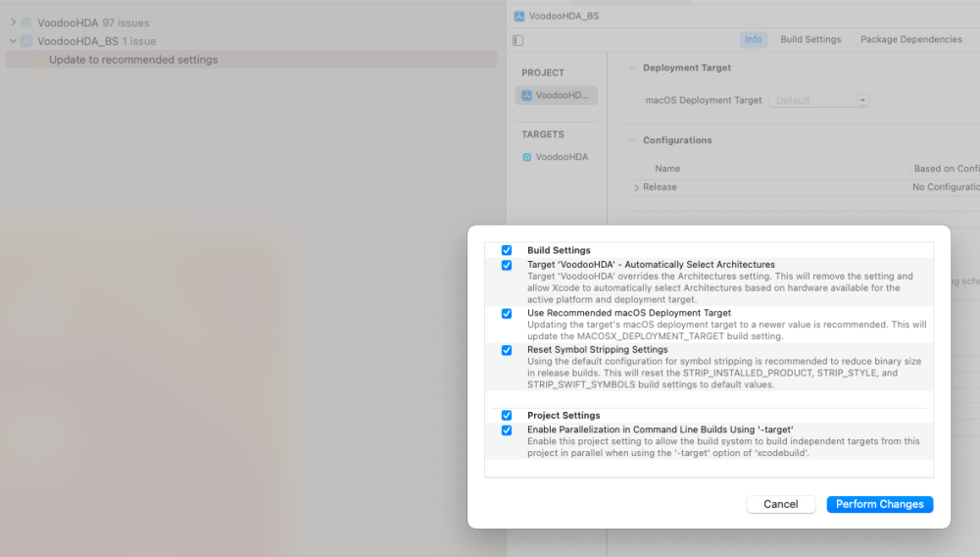Select Update to recommended settings issue

[252, 60]
